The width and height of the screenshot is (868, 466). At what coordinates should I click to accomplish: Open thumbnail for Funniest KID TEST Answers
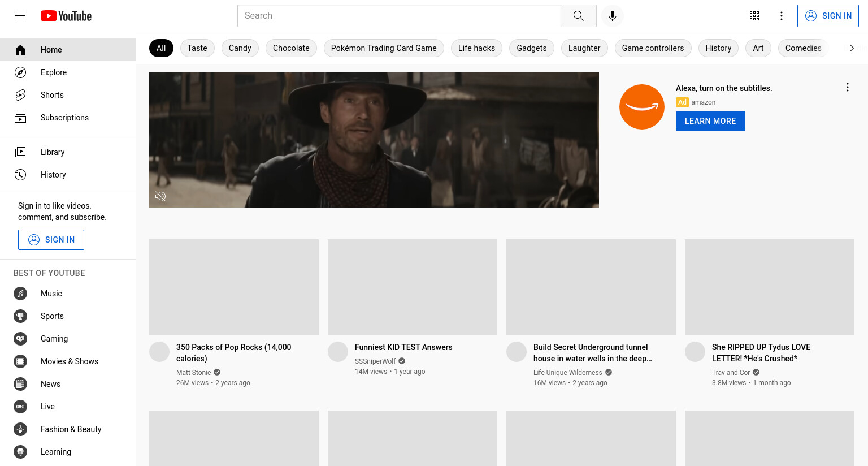(x=413, y=287)
